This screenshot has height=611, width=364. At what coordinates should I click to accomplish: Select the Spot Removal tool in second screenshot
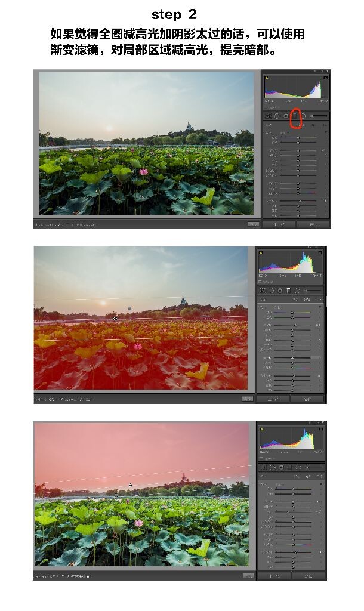pos(272,291)
